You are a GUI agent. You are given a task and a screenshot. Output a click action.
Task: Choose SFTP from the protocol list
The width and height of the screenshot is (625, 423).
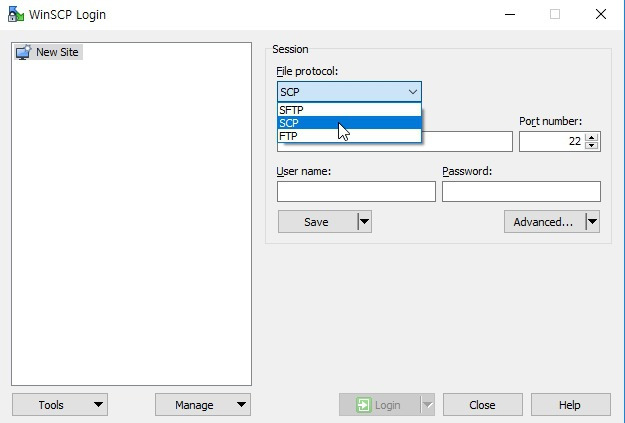coord(349,110)
